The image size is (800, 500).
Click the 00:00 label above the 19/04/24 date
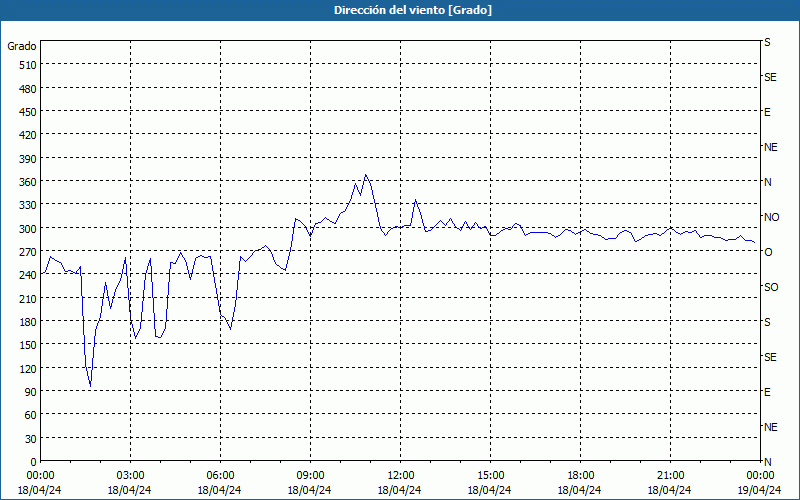point(760,476)
